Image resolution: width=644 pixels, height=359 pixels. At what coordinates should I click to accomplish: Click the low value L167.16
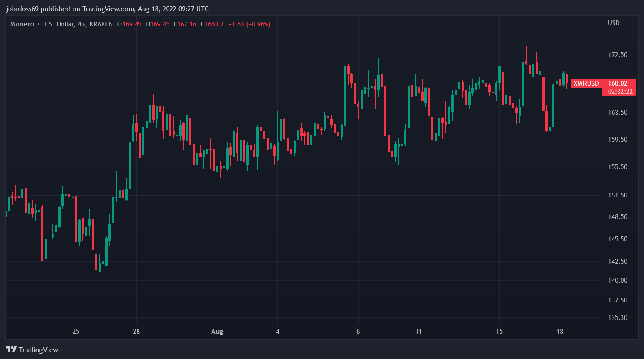point(185,24)
